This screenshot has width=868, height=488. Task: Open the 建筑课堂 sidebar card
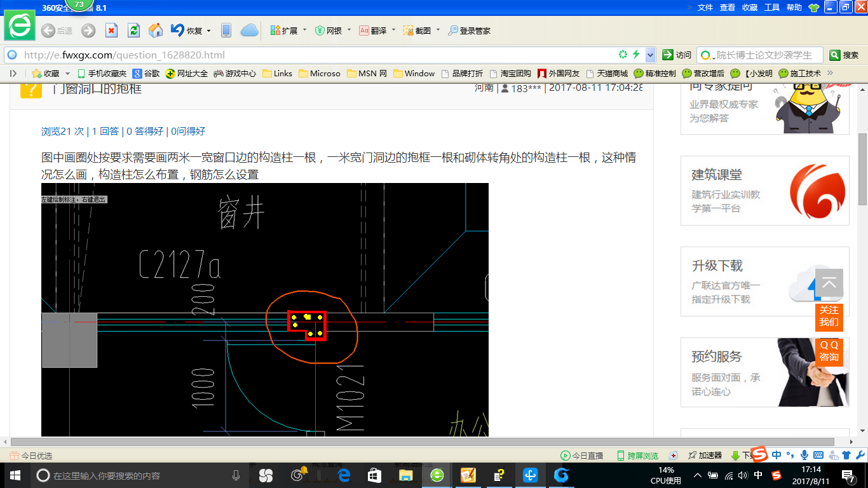[x=765, y=191]
